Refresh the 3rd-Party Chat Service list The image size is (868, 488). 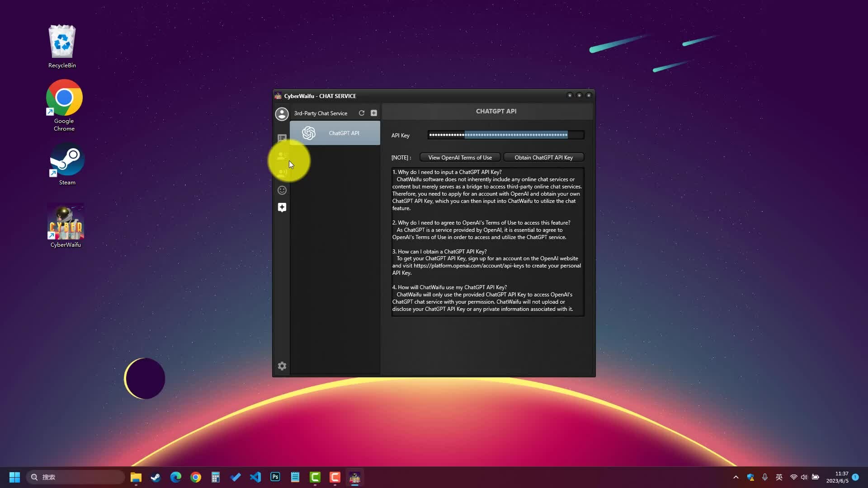[361, 113]
